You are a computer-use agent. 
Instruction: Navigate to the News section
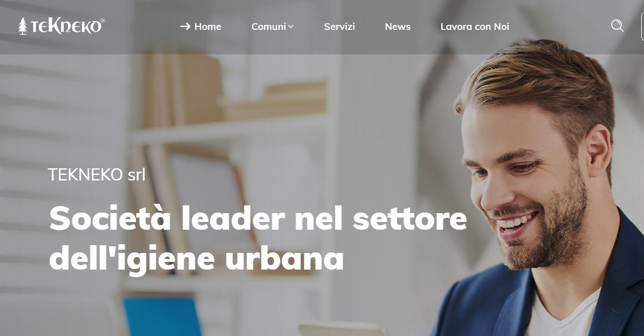(x=397, y=26)
